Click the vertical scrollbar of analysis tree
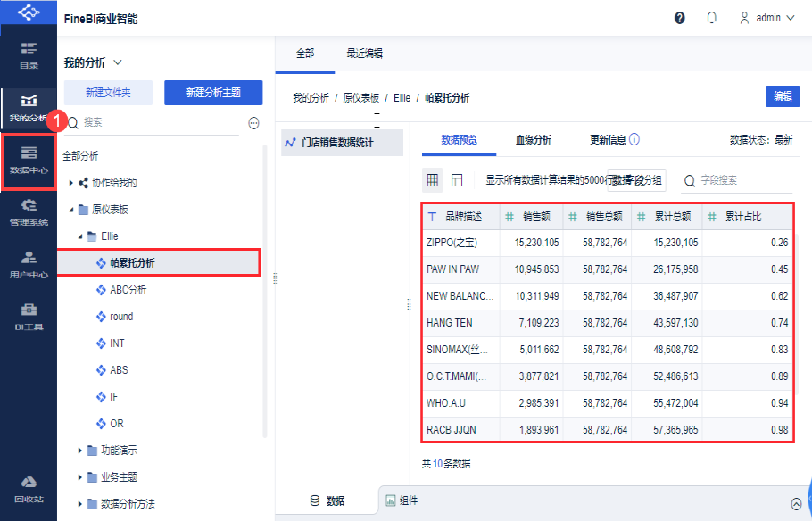 pyautogui.click(x=265, y=290)
